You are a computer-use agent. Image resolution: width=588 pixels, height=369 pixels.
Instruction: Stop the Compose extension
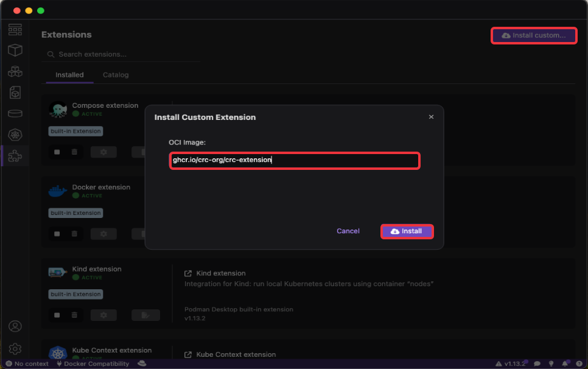pos(57,152)
